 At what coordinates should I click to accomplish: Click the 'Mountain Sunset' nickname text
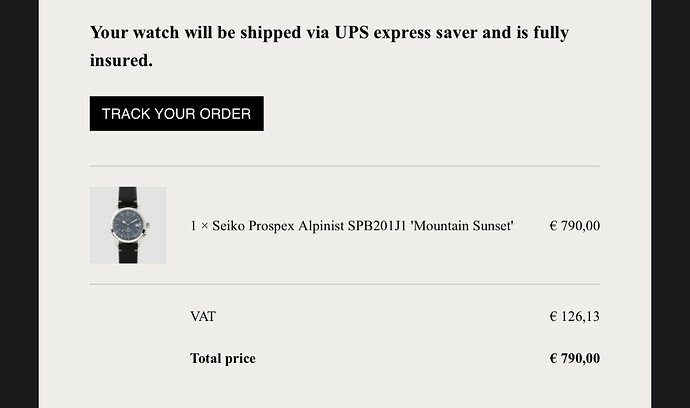[x=462, y=226]
